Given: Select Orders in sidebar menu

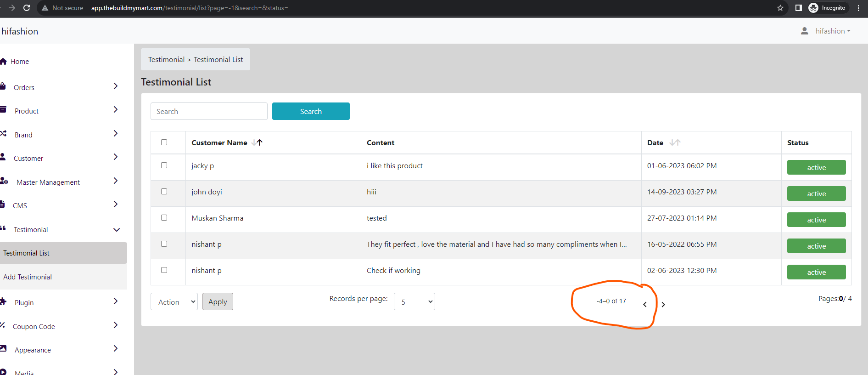Looking at the screenshot, I should 24,88.
